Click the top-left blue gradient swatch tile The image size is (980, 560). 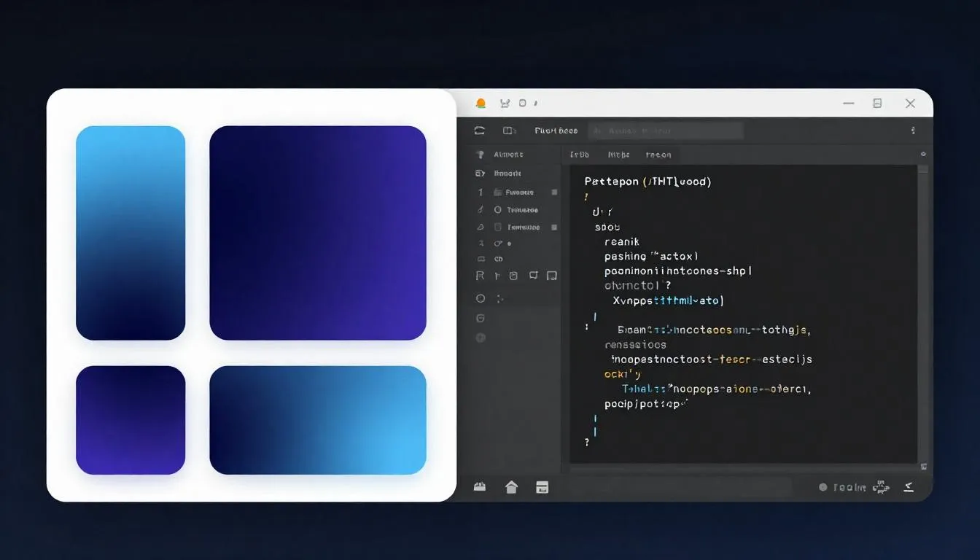pyautogui.click(x=131, y=233)
